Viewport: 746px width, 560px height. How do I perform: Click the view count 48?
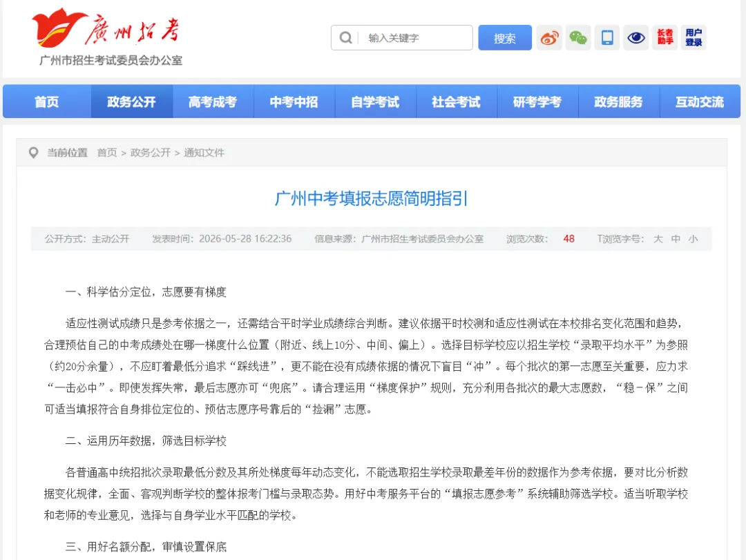[x=568, y=239]
